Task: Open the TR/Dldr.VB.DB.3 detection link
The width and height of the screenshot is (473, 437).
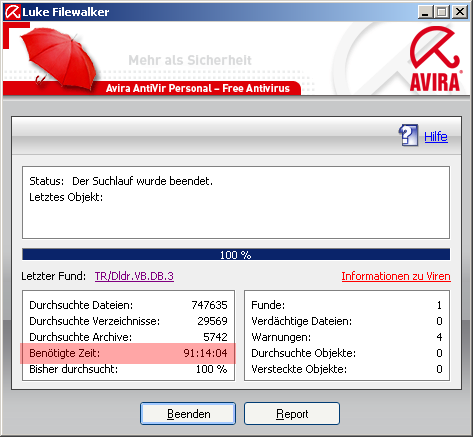Action: click(134, 276)
